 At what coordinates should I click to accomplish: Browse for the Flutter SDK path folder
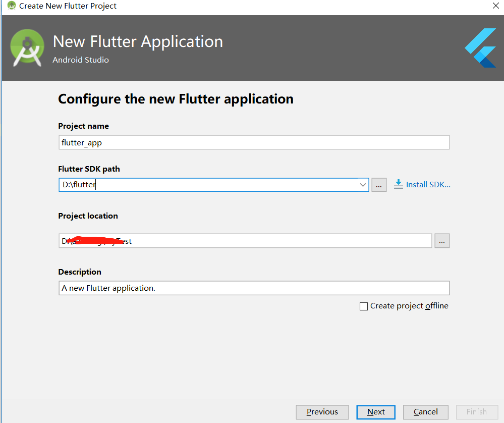379,185
